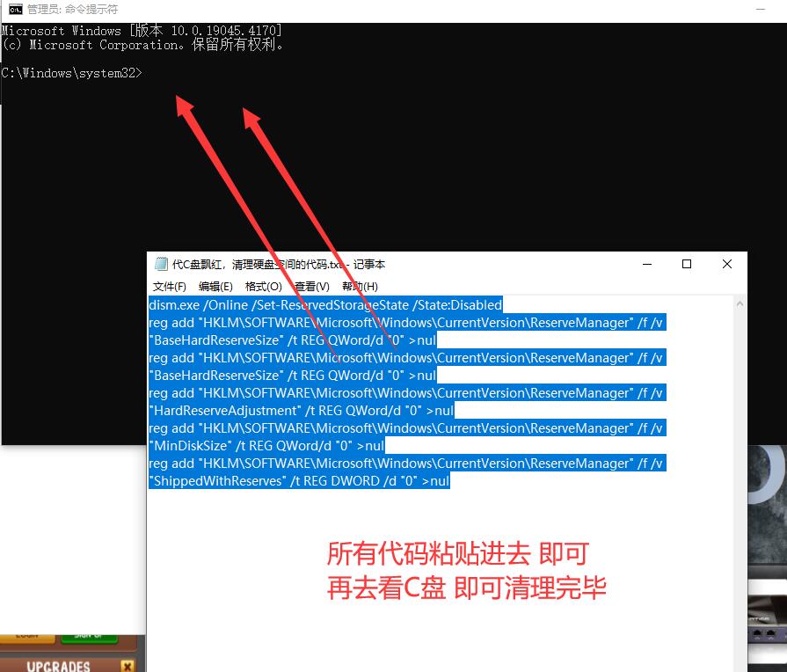Open the 格式(O) menu in Notepad
The height and width of the screenshot is (672, 787).
pyautogui.click(x=264, y=286)
